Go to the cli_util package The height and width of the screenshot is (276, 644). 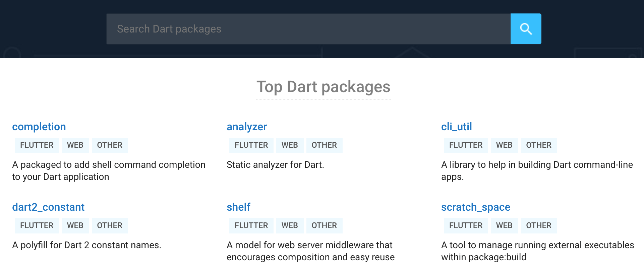pyautogui.click(x=456, y=127)
